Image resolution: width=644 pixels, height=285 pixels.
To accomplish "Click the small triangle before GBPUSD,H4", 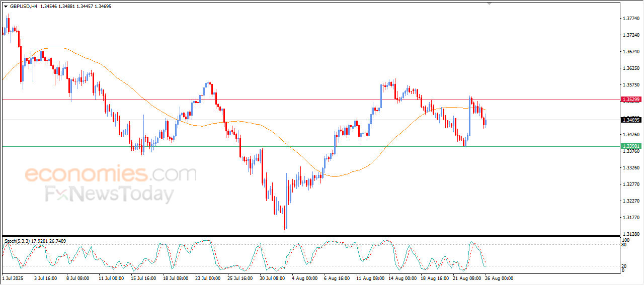I will (x=6, y=7).
